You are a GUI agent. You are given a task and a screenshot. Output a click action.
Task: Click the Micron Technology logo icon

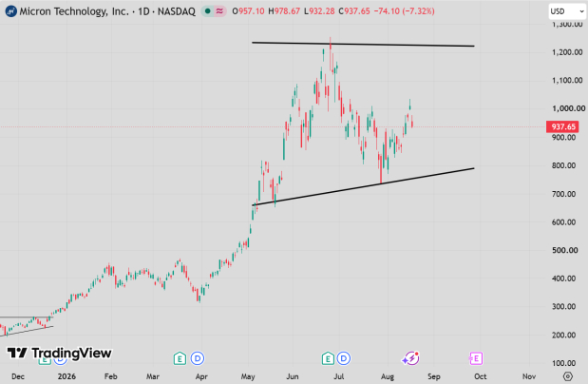coord(10,11)
